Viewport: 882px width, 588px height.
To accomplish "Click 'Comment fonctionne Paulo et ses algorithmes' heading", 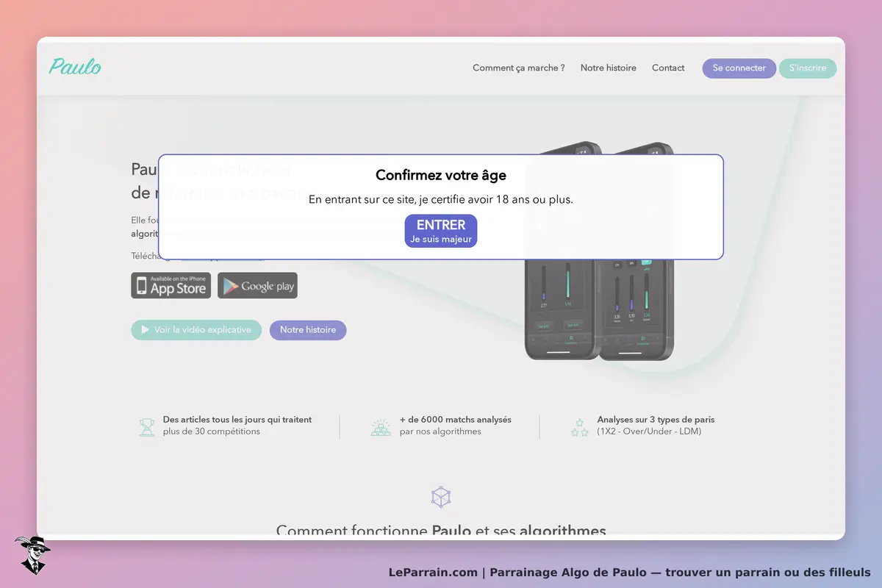I will pyautogui.click(x=441, y=531).
